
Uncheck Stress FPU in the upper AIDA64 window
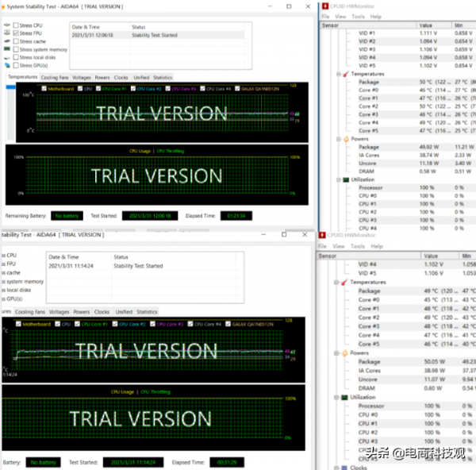click(16, 33)
